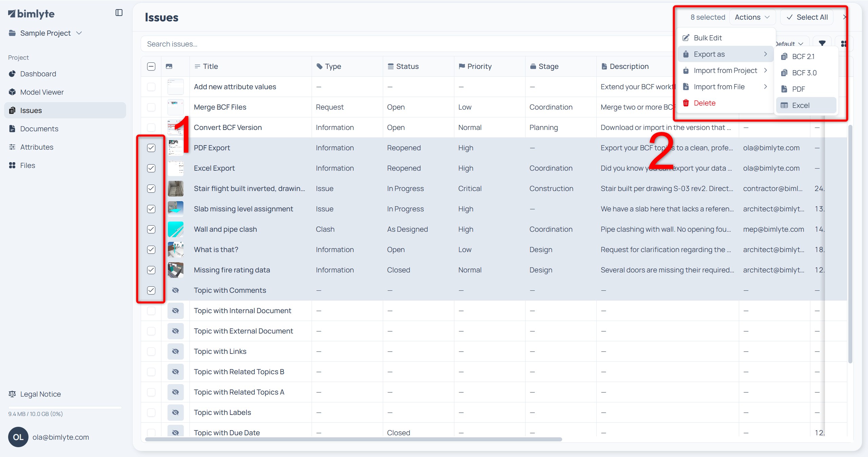Viewport: 868px width, 457px height.
Task: Check the Merge BCF Files row
Action: tap(151, 107)
